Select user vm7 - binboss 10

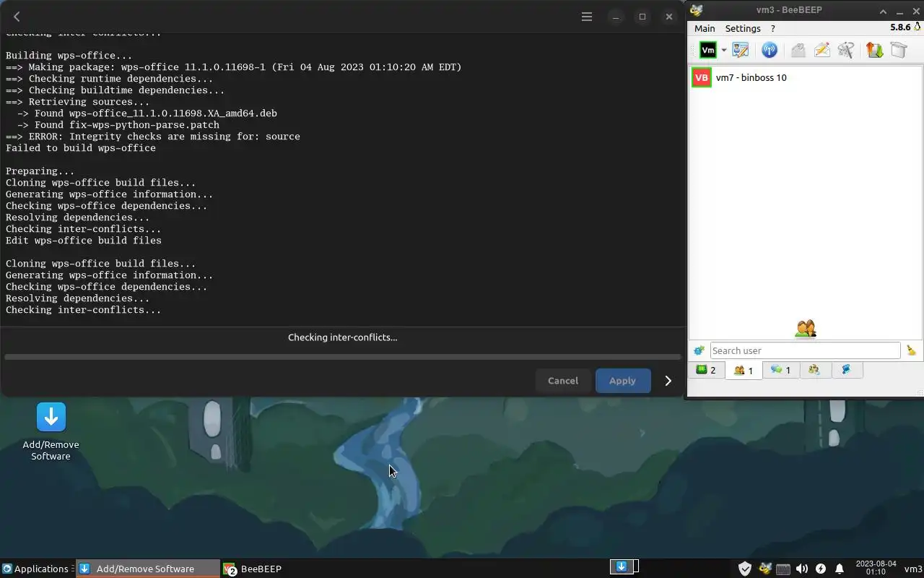point(805,77)
